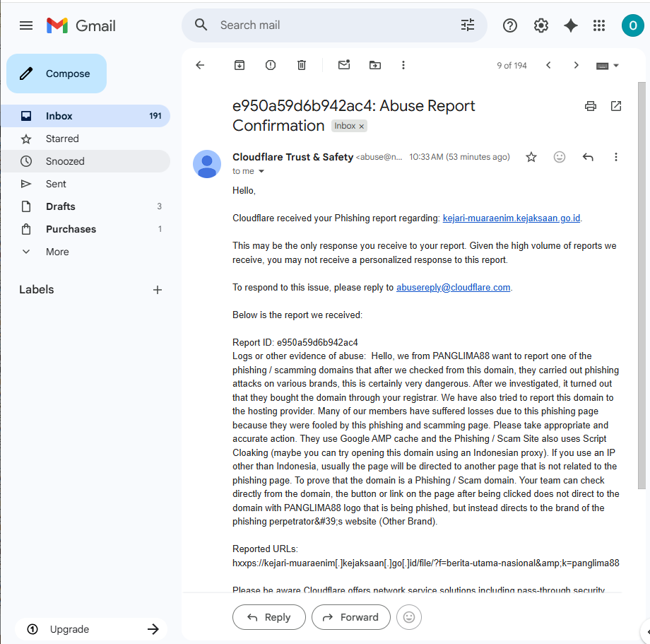Mark the email as unread
This screenshot has width=650, height=644.
344,65
